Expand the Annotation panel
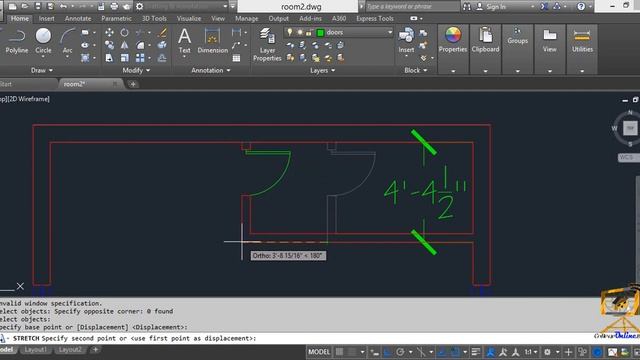Viewport: 640px width, 360px height. [211, 70]
